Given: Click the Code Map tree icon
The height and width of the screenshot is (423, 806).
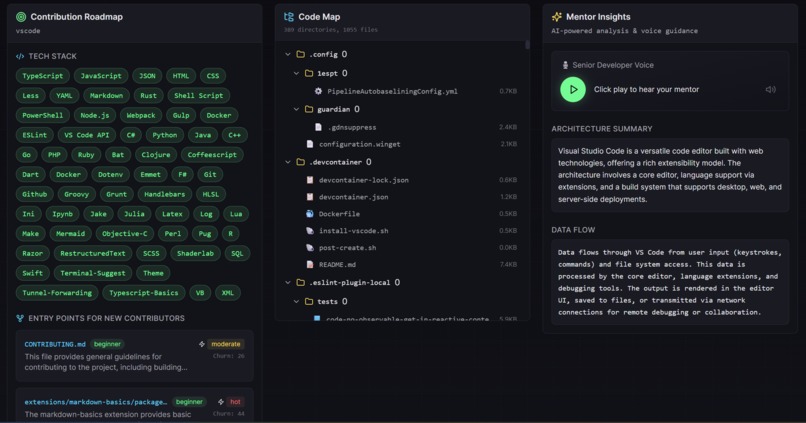Looking at the screenshot, I should (x=289, y=17).
